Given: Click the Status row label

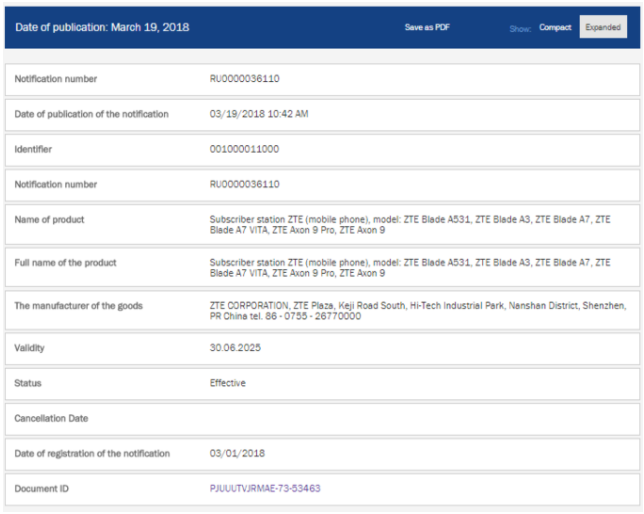Looking at the screenshot, I should coord(28,383).
